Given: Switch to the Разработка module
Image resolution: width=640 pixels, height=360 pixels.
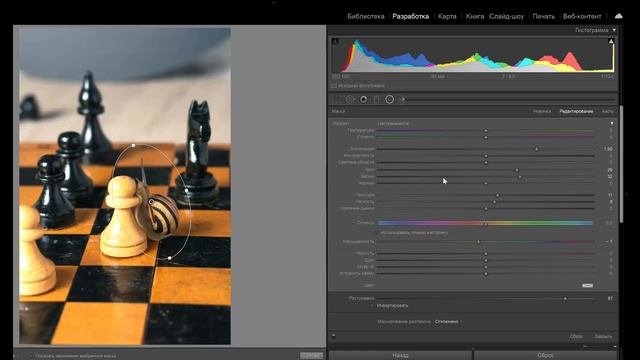Looking at the screenshot, I should pos(411,16).
